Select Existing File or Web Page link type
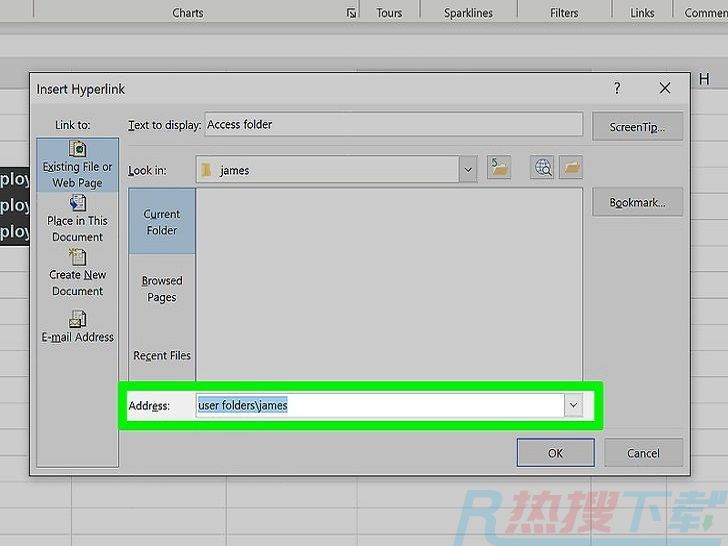 (x=78, y=165)
